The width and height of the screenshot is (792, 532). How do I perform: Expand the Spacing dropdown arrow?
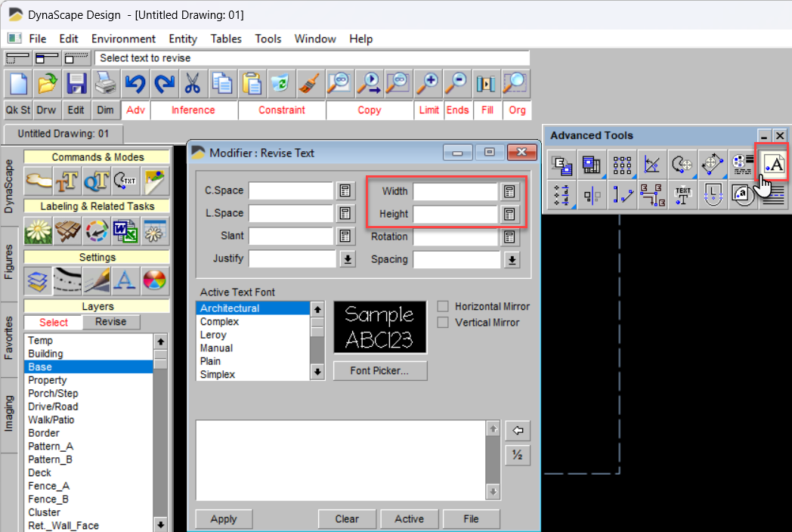(512, 260)
